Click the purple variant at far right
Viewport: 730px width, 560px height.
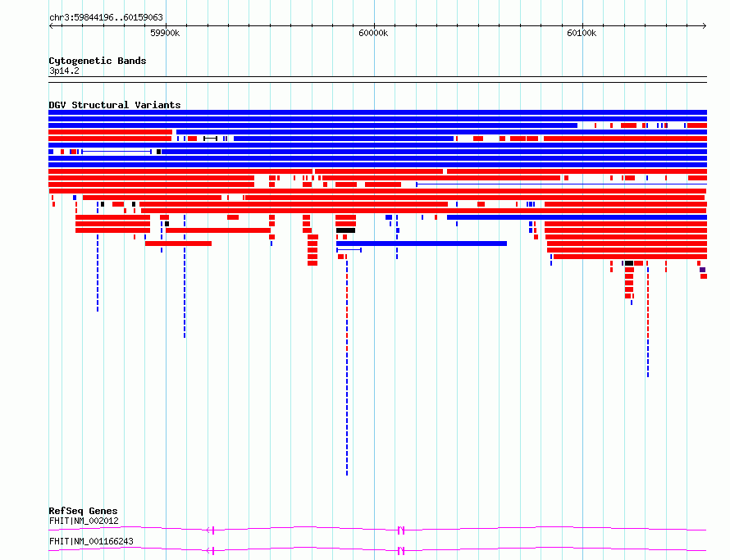coord(703,270)
